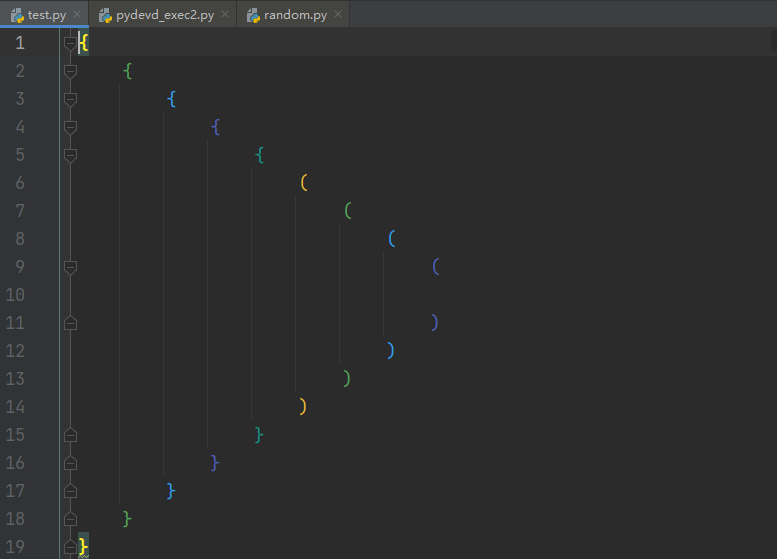Click line number 6 in the gutter
Screen dimensions: 777x559
tap(20, 183)
